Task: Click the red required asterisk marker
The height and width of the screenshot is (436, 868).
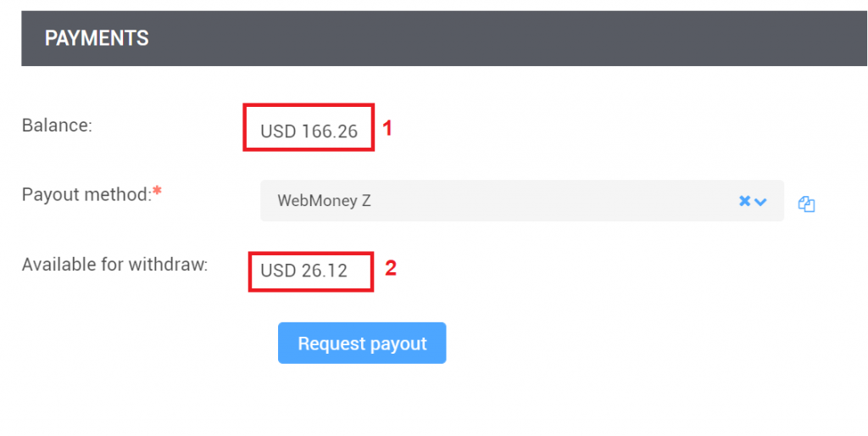Action: pos(157,193)
